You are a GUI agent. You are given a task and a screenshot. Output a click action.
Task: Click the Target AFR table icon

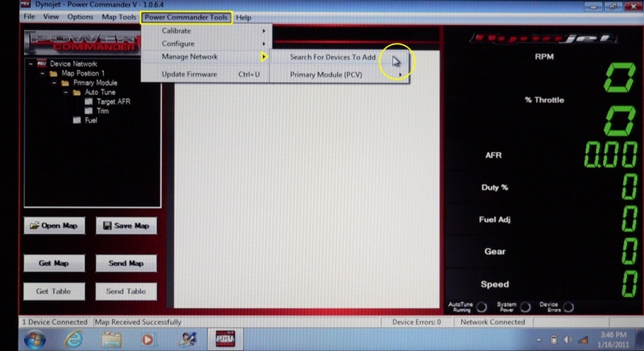pyautogui.click(x=89, y=101)
